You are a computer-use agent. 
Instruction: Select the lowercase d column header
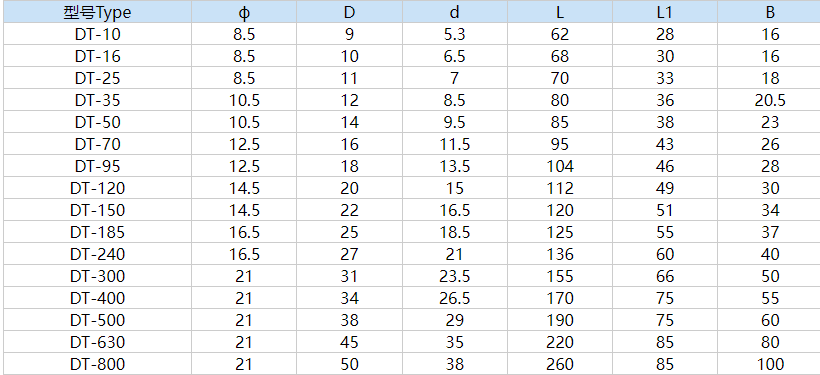click(454, 13)
